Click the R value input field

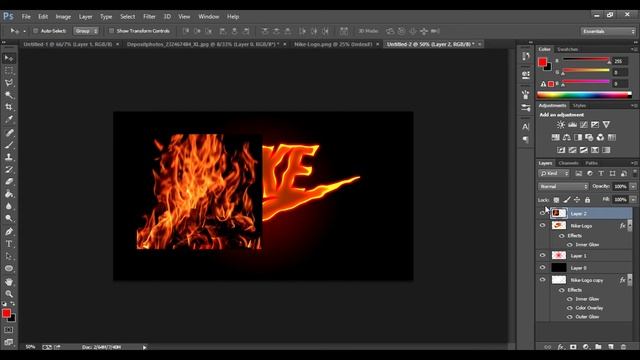coord(620,61)
